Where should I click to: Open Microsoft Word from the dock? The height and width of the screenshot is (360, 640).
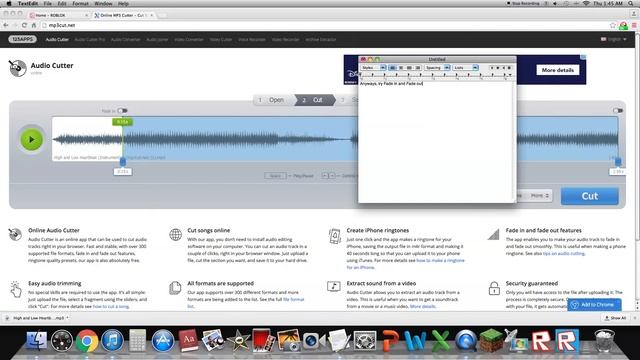click(x=415, y=340)
